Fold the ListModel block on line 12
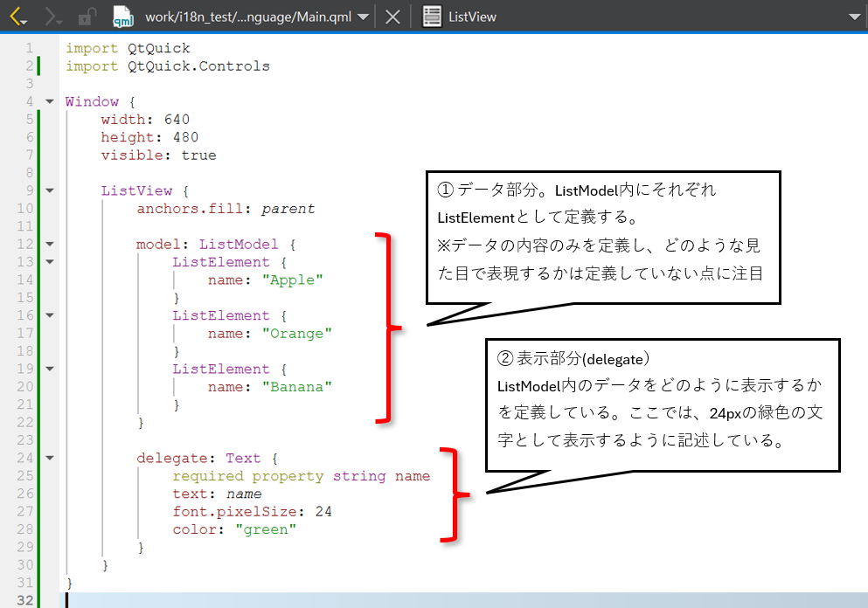Screen dimensions: 868x608 click(50, 245)
